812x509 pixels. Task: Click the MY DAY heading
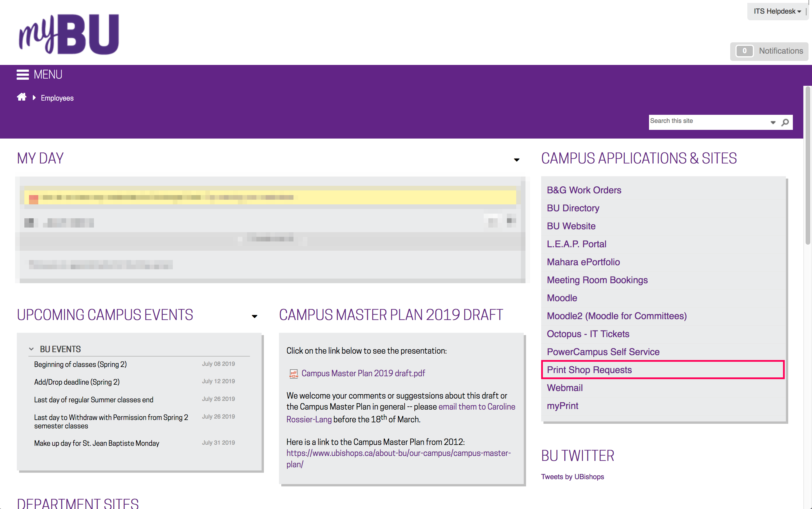pyautogui.click(x=40, y=159)
